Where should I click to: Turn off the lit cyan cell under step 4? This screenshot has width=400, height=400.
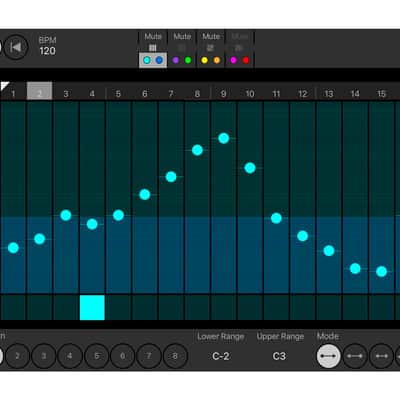pos(92,307)
